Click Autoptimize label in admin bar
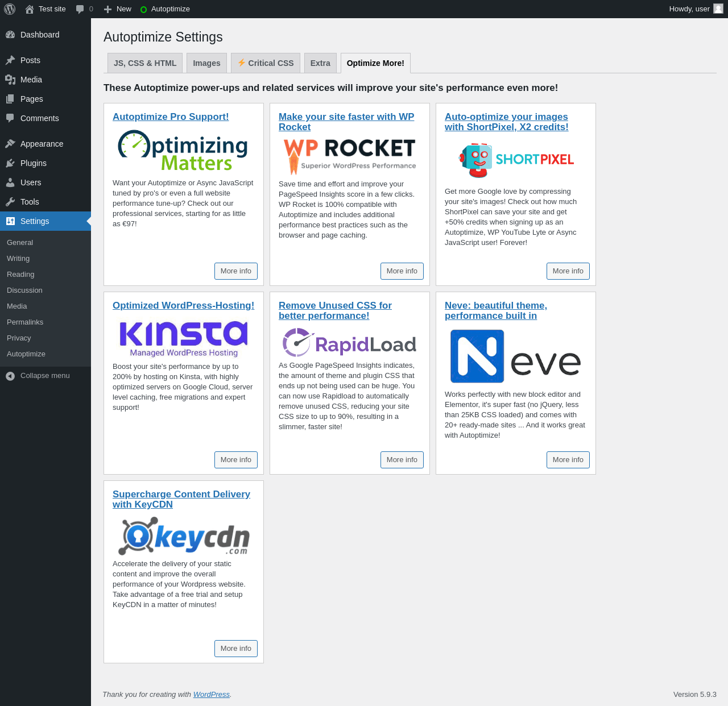This screenshot has width=728, height=706. [171, 9]
